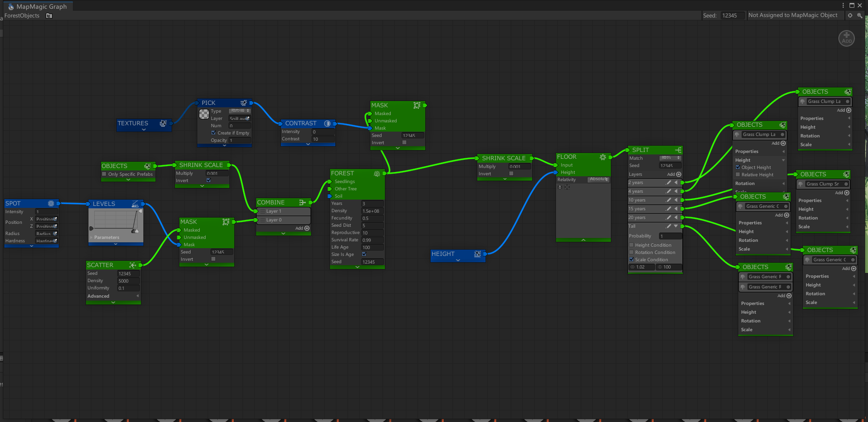Click Years field in FOREST node
Viewport: 868px width, 422px height.
pyautogui.click(x=372, y=203)
